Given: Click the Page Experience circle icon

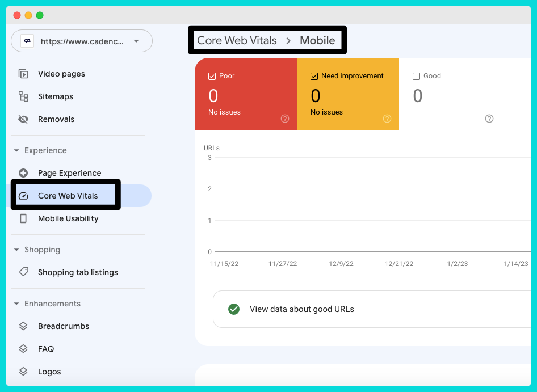Looking at the screenshot, I should point(23,173).
